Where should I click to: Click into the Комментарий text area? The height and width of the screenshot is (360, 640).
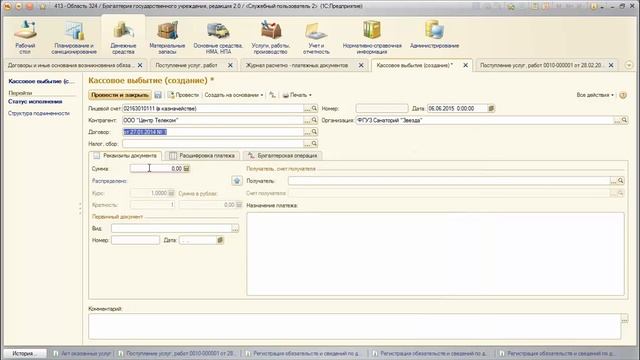click(x=355, y=327)
